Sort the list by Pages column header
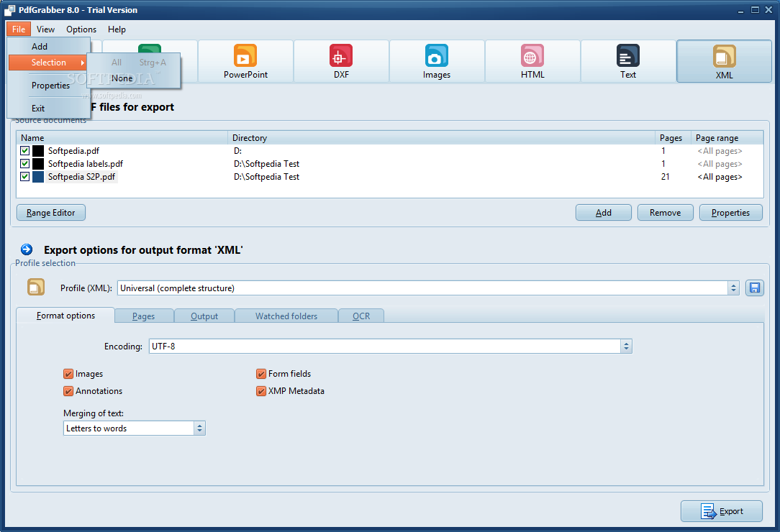This screenshot has height=532, width=780. tap(673, 138)
